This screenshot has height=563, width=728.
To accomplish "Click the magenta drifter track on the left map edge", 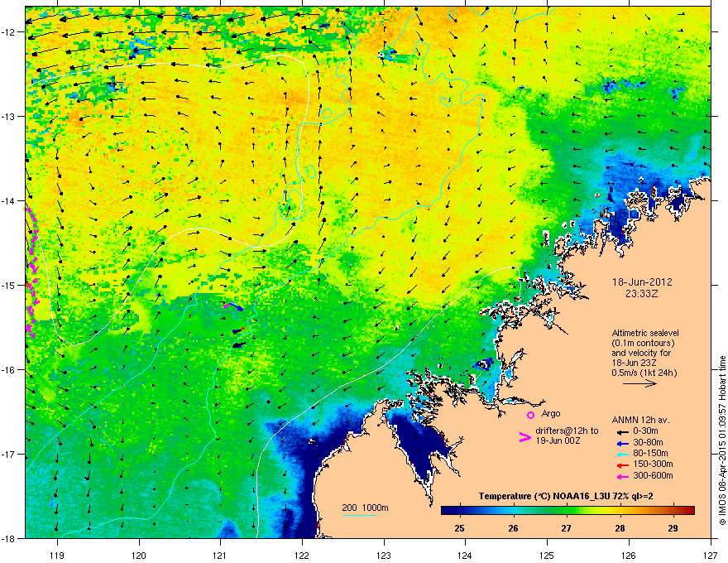I will pyautogui.click(x=31, y=272).
